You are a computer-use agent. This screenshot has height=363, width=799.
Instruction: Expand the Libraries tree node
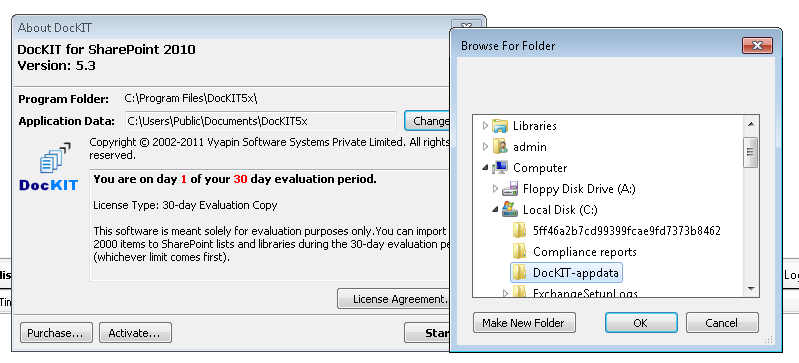coord(485,126)
